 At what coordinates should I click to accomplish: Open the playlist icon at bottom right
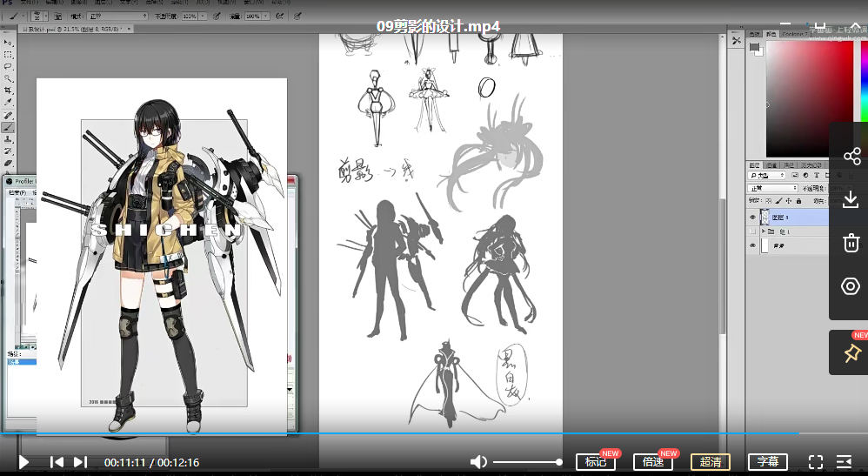[x=844, y=462]
